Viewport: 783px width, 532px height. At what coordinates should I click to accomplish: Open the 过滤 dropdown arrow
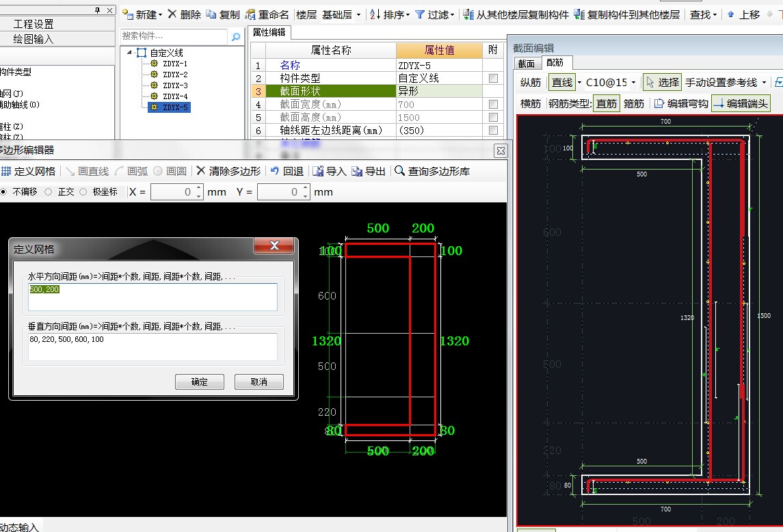pyautogui.click(x=452, y=15)
